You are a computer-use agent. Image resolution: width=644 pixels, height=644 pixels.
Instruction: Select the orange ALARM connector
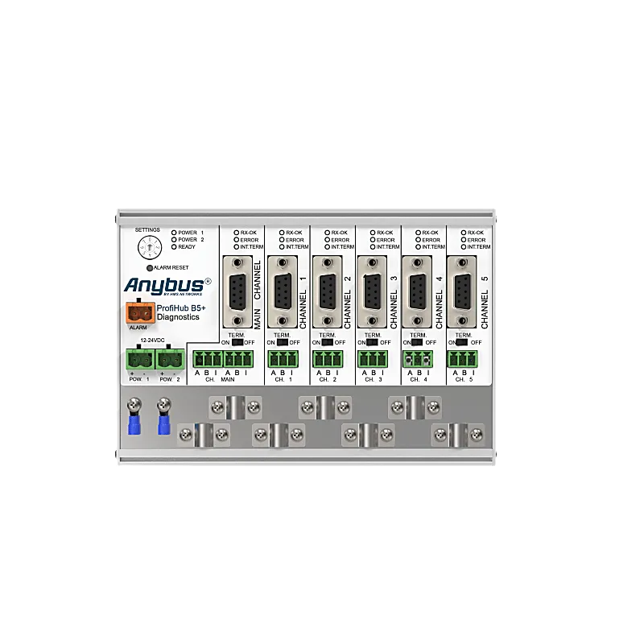[140, 313]
